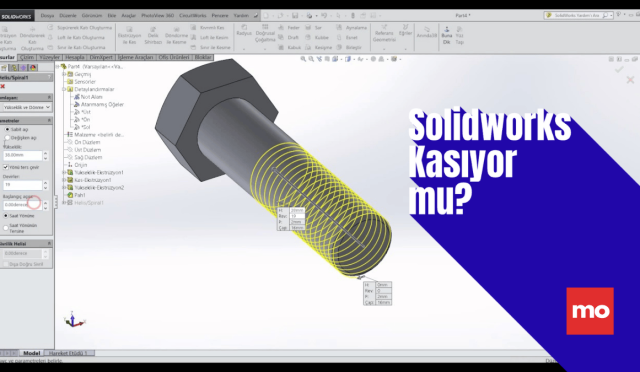This screenshot has width=640, height=372.
Task: Click zoom to fit magnifier in view toolbar
Action: (x=303, y=59)
